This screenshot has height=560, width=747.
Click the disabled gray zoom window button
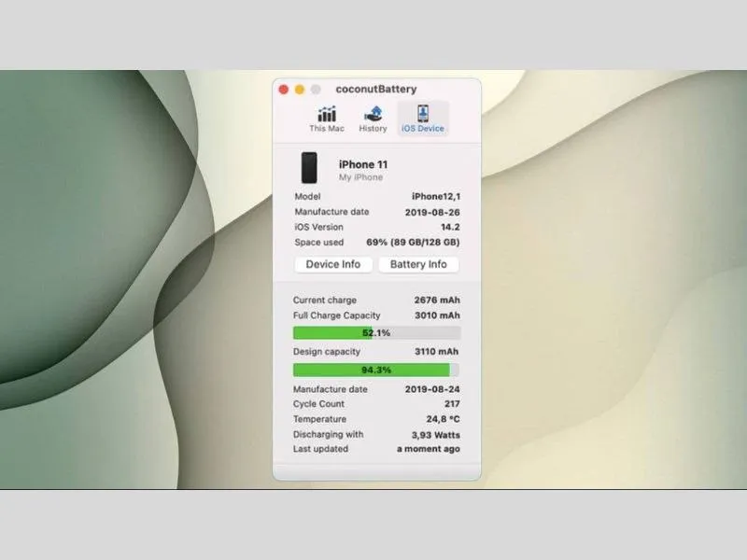316,90
